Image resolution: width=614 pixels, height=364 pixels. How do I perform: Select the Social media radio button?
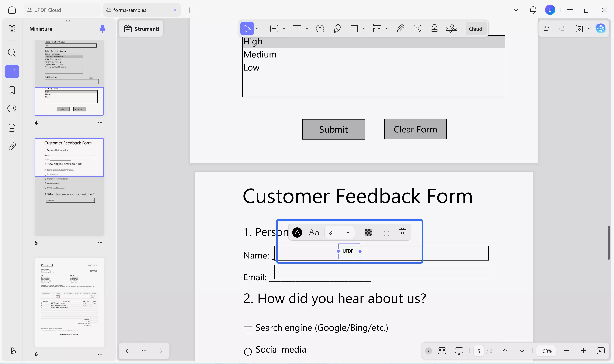(248, 352)
